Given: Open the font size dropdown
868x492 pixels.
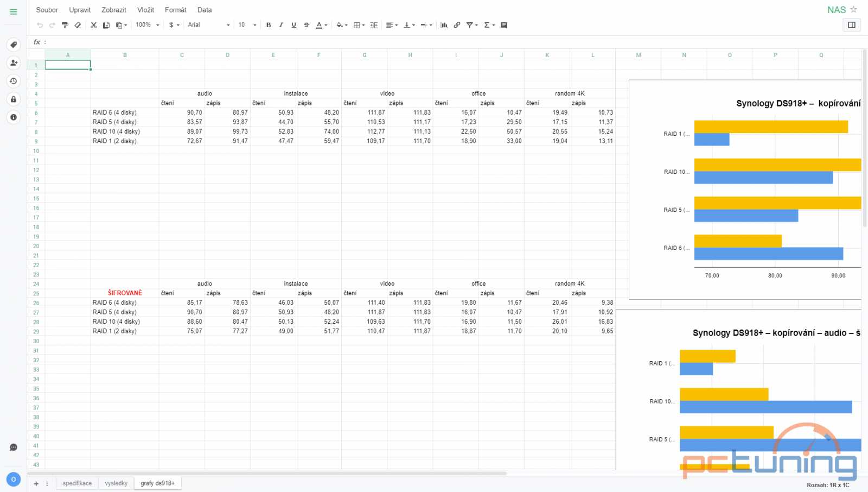Looking at the screenshot, I should (247, 25).
